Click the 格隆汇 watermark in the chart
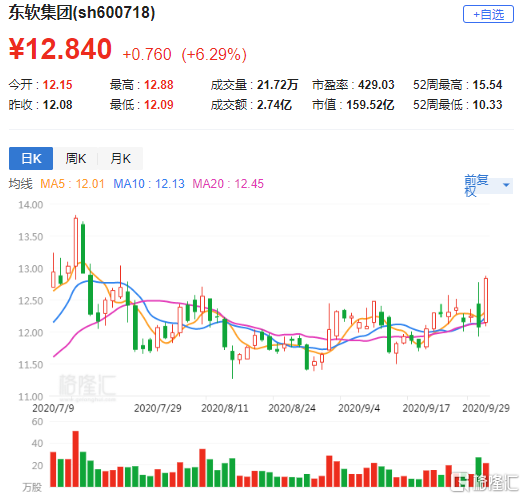The image size is (525, 499). click(x=87, y=387)
